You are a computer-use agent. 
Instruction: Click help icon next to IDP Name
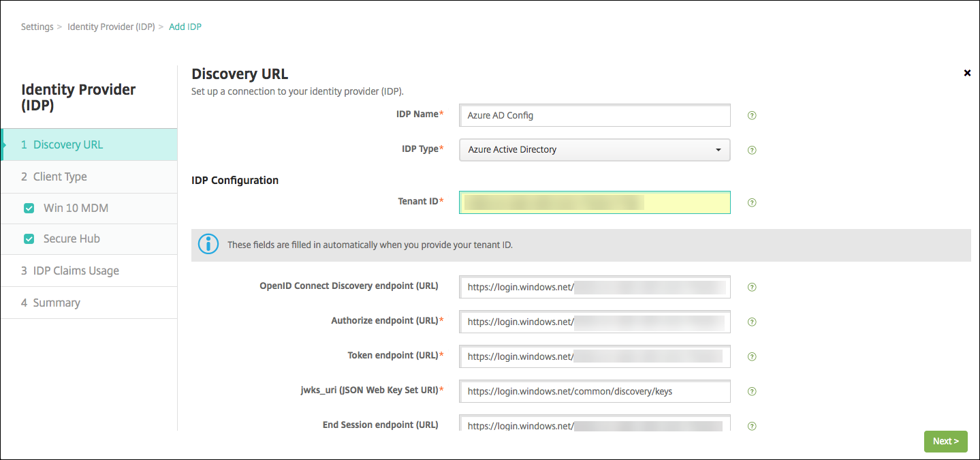click(752, 116)
